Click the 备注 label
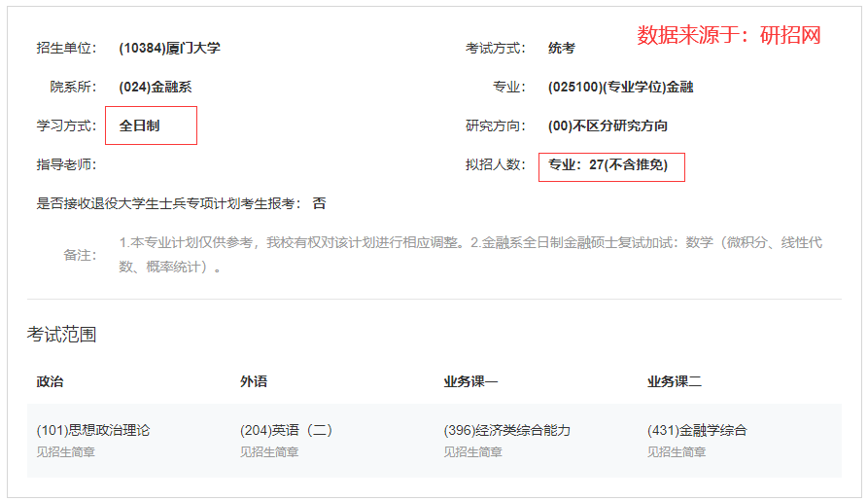Image resolution: width=868 pixels, height=501 pixels. (80, 255)
